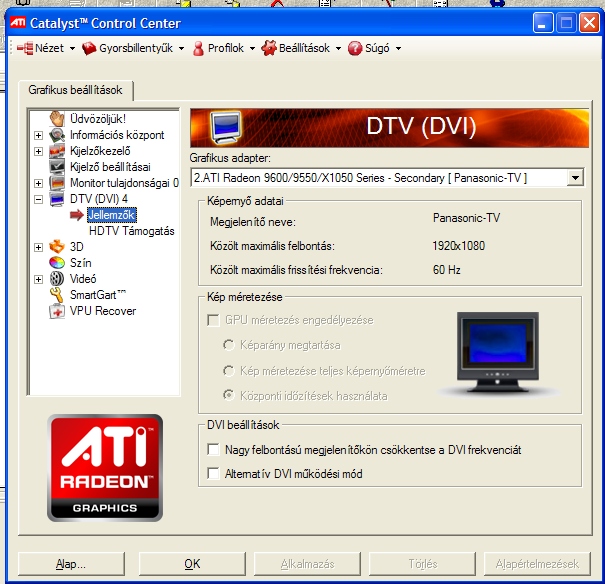This screenshot has width=605, height=584.
Task: Click the Információs központ icon
Action: [x=57, y=135]
